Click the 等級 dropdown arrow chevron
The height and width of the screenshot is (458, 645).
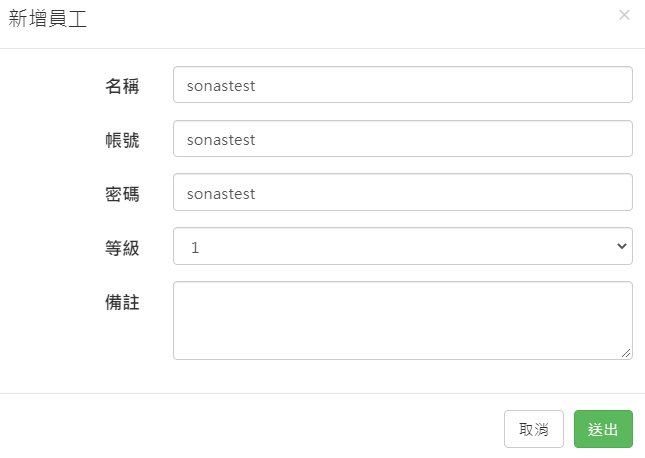tap(621, 246)
